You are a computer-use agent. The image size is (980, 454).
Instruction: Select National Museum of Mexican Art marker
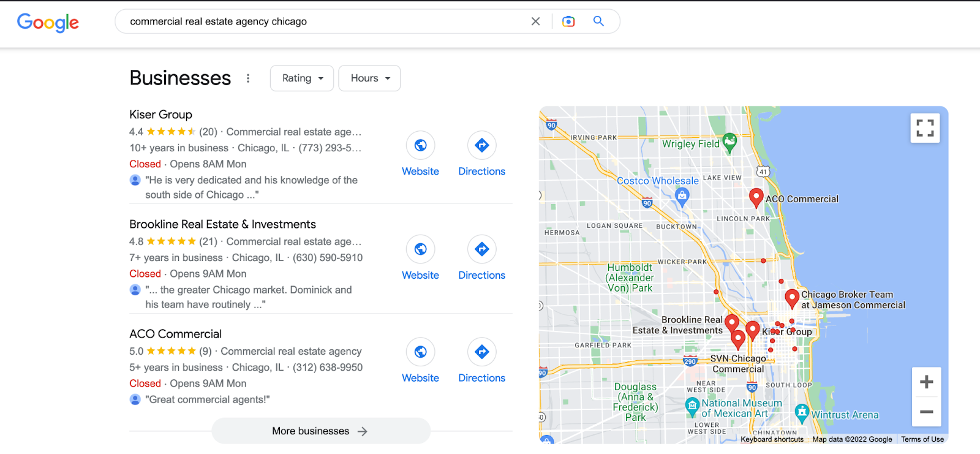pos(692,406)
